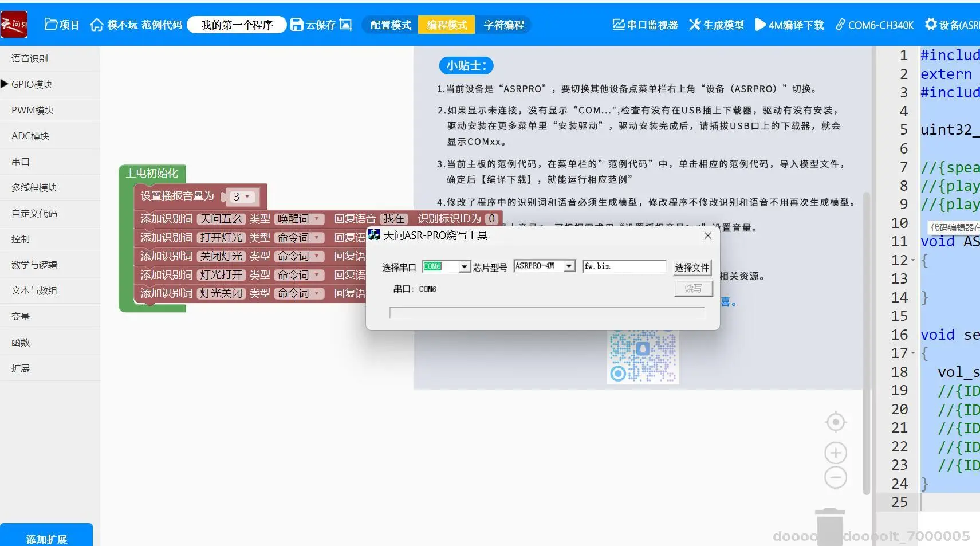980x546 pixels.
Task: Open the 串口监视器 serial monitor
Action: point(644,24)
